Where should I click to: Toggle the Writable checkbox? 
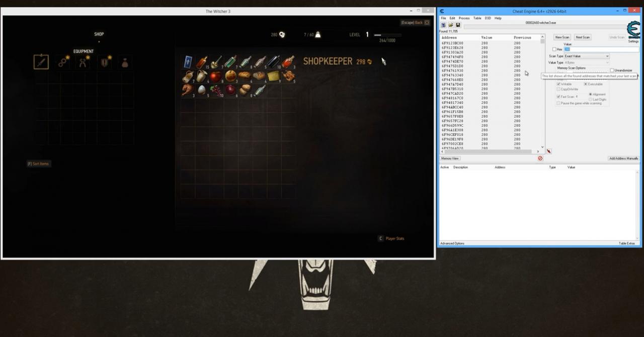click(x=558, y=84)
